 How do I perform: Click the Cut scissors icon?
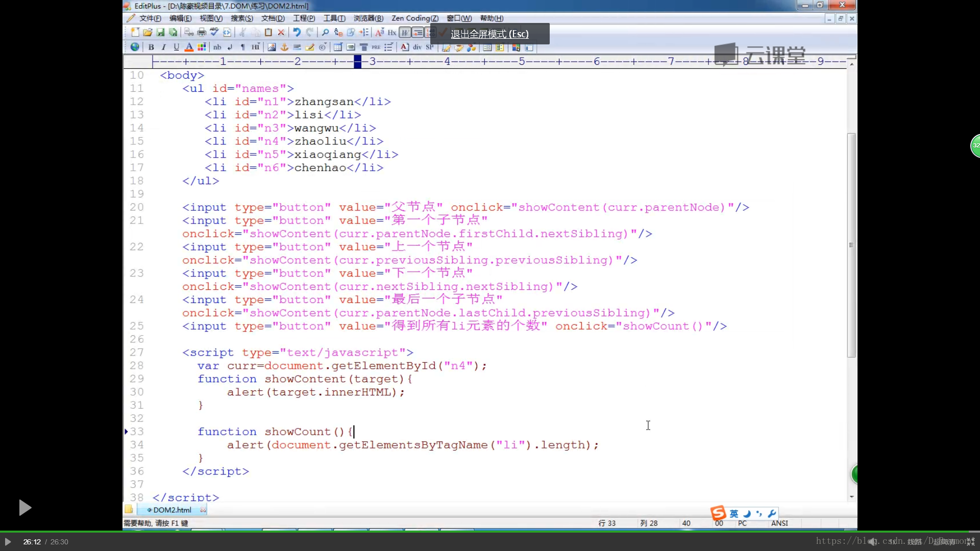[x=243, y=32]
